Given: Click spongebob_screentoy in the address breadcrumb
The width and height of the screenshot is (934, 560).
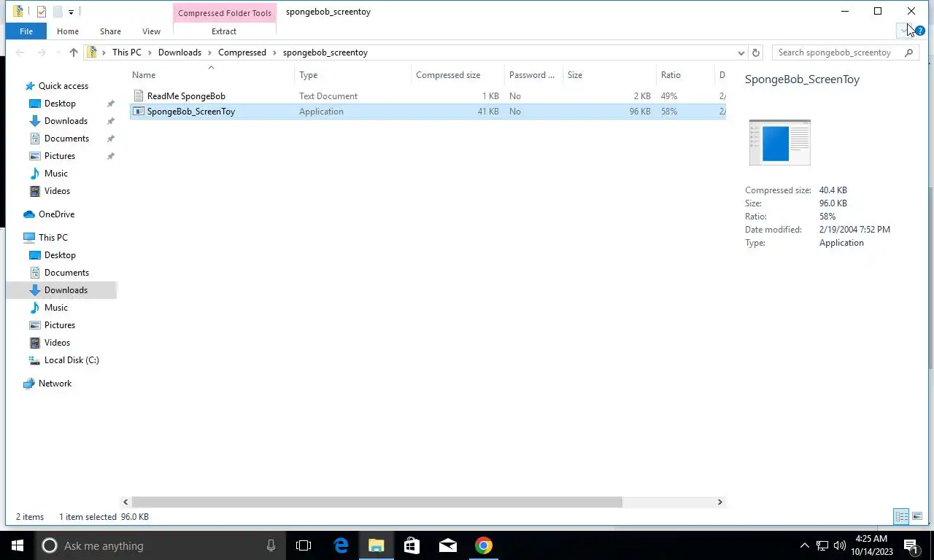Looking at the screenshot, I should tap(325, 52).
